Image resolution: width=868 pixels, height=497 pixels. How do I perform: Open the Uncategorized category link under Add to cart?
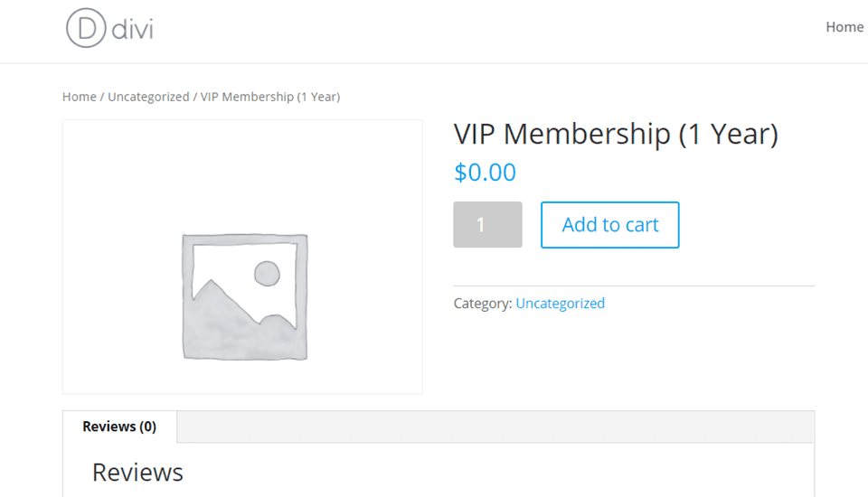[x=560, y=304]
